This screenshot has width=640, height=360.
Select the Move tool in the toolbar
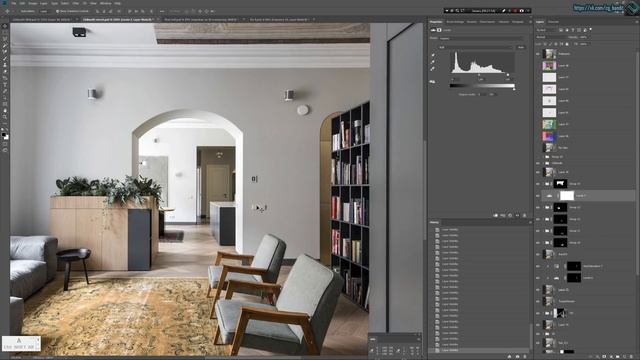click(4, 26)
